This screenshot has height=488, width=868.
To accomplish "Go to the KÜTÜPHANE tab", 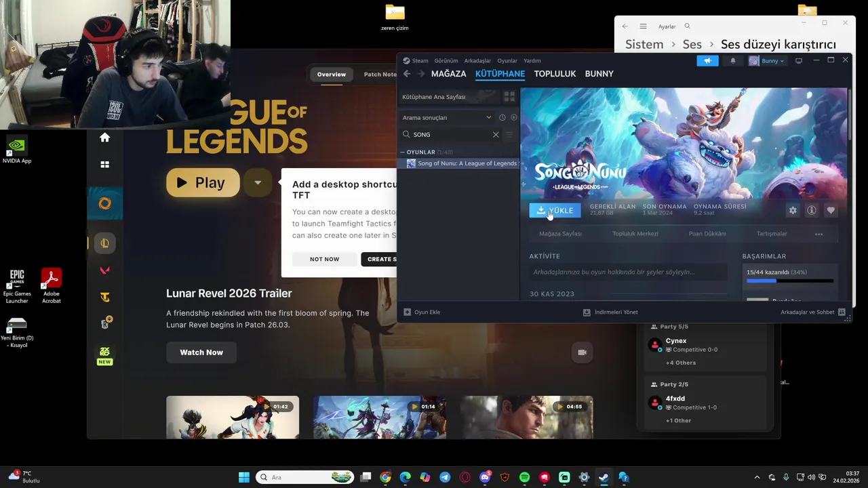I will pos(500,74).
